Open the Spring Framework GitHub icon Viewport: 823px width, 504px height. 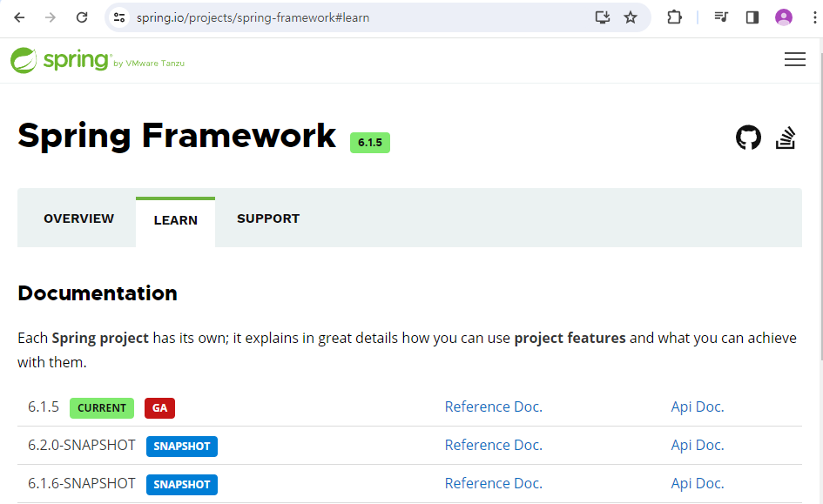[x=748, y=138]
